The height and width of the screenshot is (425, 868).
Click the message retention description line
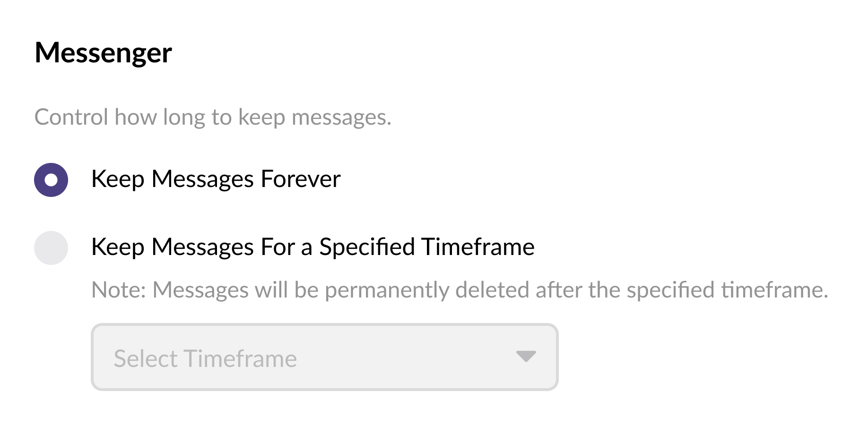pos(213,118)
